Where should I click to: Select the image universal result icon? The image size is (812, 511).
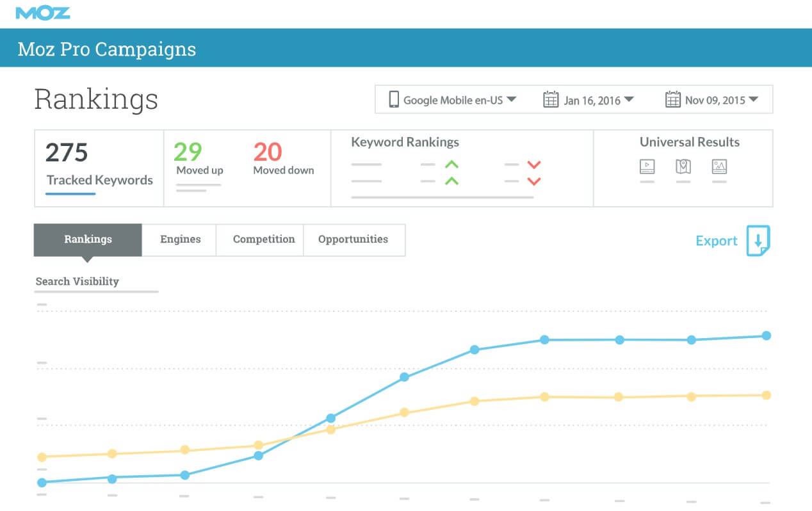(x=719, y=166)
